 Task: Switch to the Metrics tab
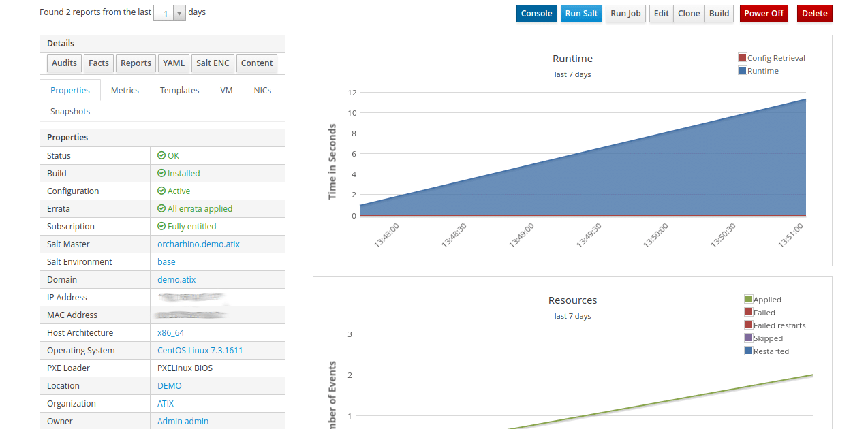point(125,90)
